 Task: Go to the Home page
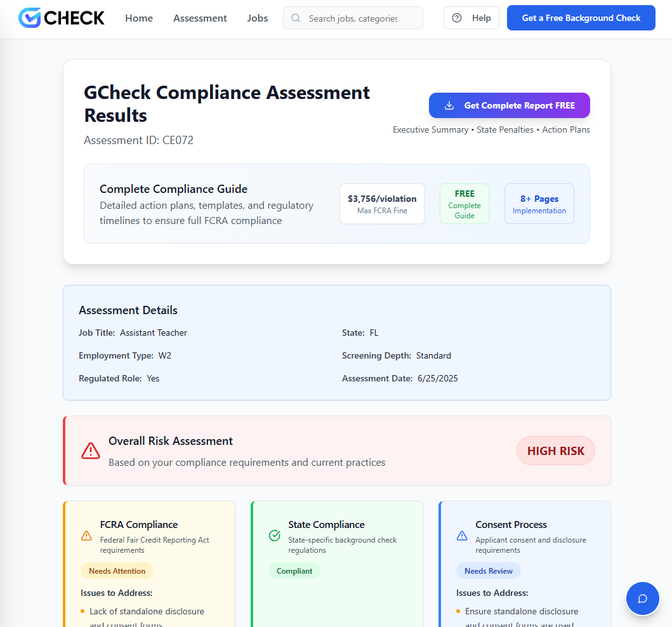click(139, 18)
